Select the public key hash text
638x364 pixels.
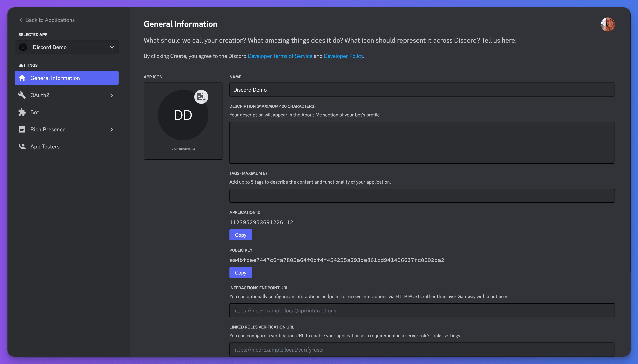[337, 260]
